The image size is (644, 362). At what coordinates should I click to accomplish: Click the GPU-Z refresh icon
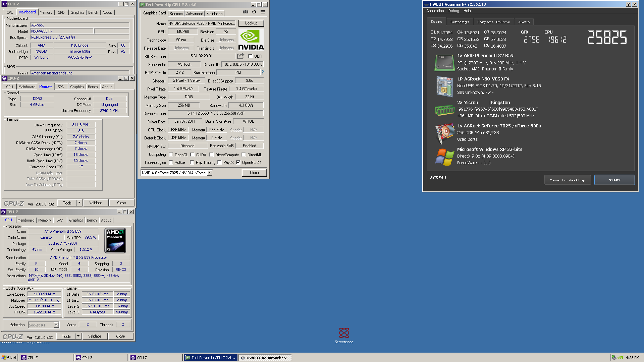[254, 12]
